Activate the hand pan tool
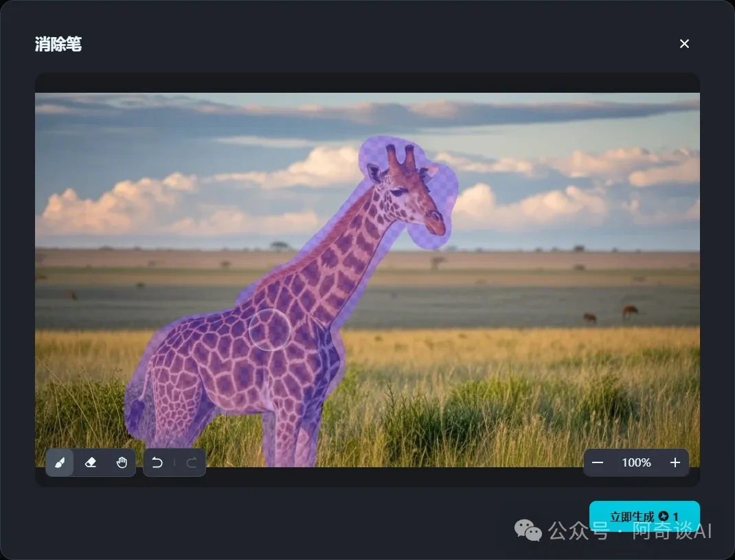735x560 pixels. (x=122, y=463)
